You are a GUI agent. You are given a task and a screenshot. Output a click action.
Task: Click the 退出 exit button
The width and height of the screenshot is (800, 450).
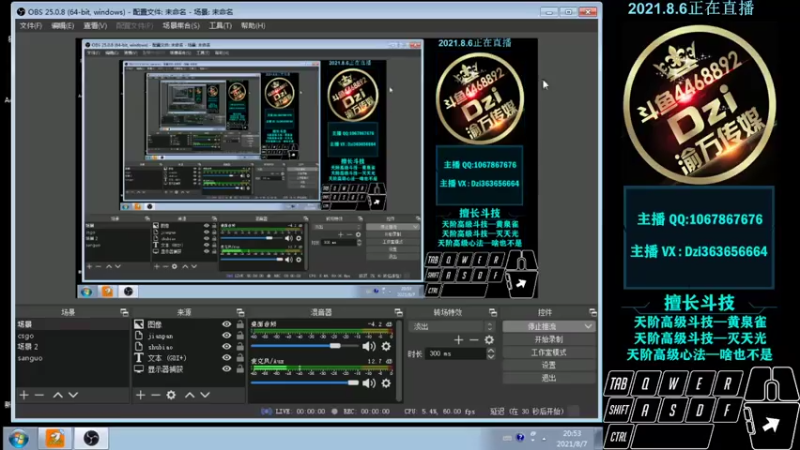[549, 378]
